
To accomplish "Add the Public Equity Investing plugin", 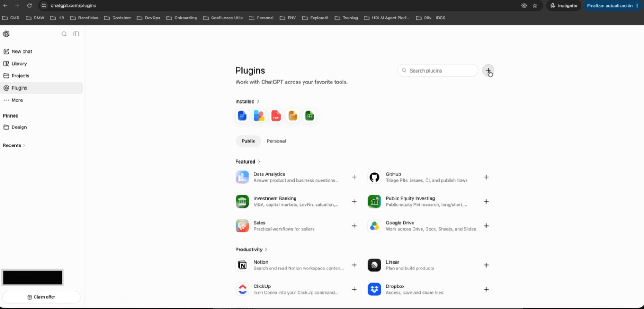I will coord(486,201).
